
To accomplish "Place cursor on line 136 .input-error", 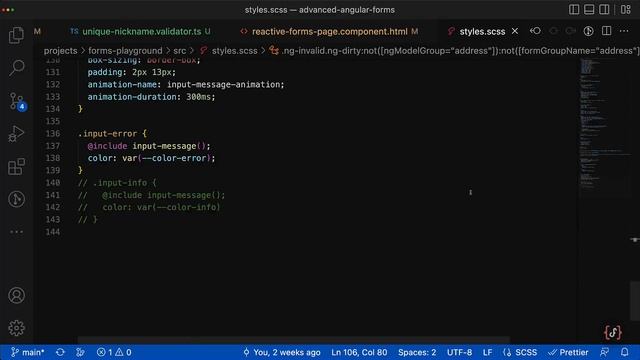I will 112,133.
